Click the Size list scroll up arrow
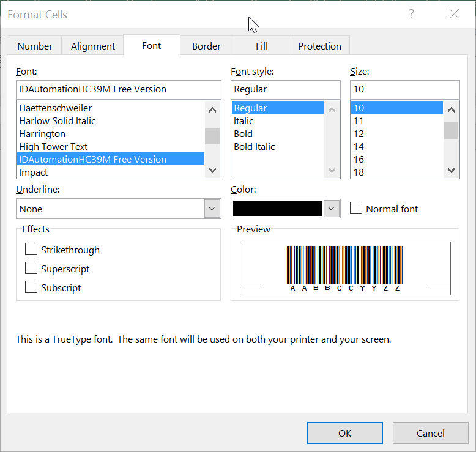 [451, 110]
